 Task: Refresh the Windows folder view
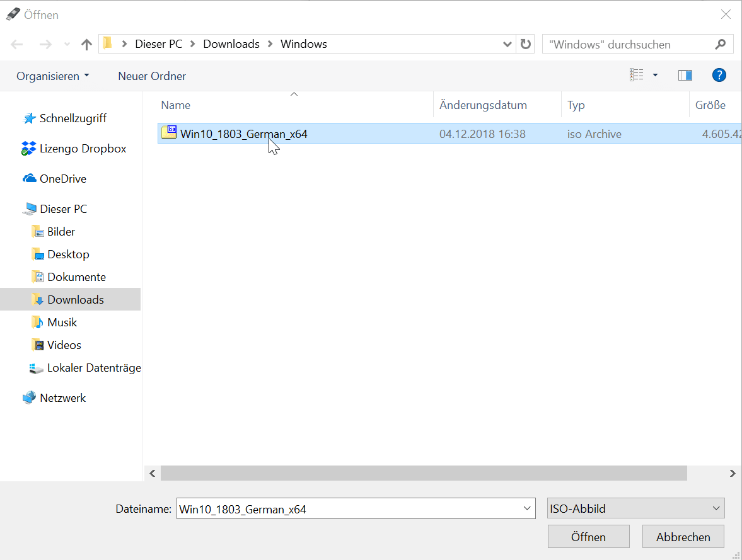[x=525, y=44]
